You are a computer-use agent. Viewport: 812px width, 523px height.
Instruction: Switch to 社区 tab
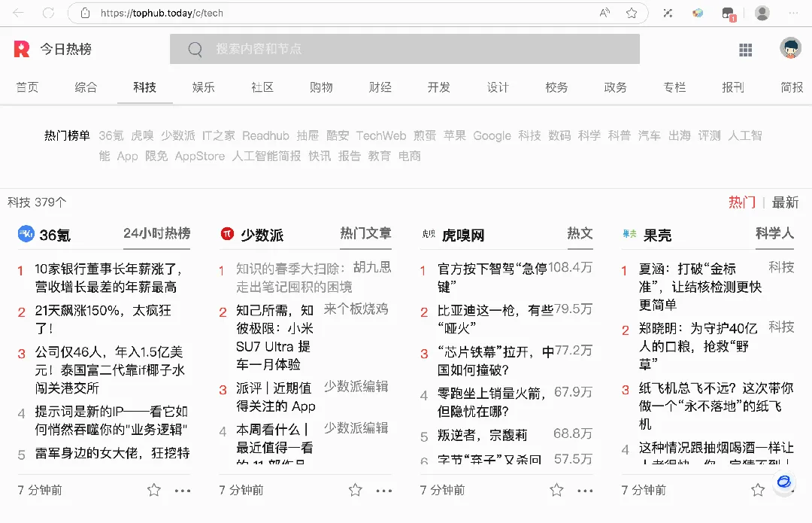[262, 87]
